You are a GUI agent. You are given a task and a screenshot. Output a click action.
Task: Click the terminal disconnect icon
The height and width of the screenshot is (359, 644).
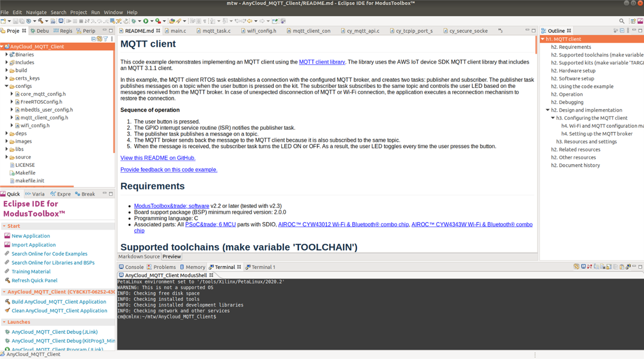point(590,266)
